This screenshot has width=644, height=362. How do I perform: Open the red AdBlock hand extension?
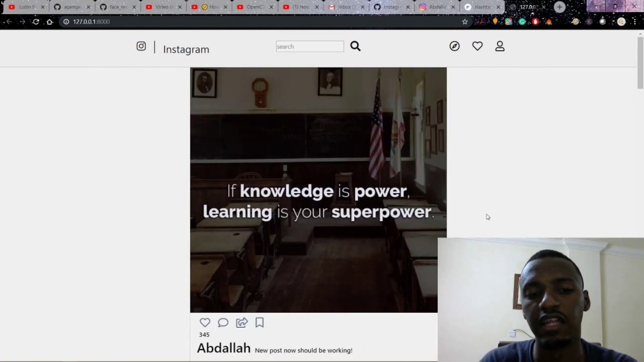coord(535,22)
